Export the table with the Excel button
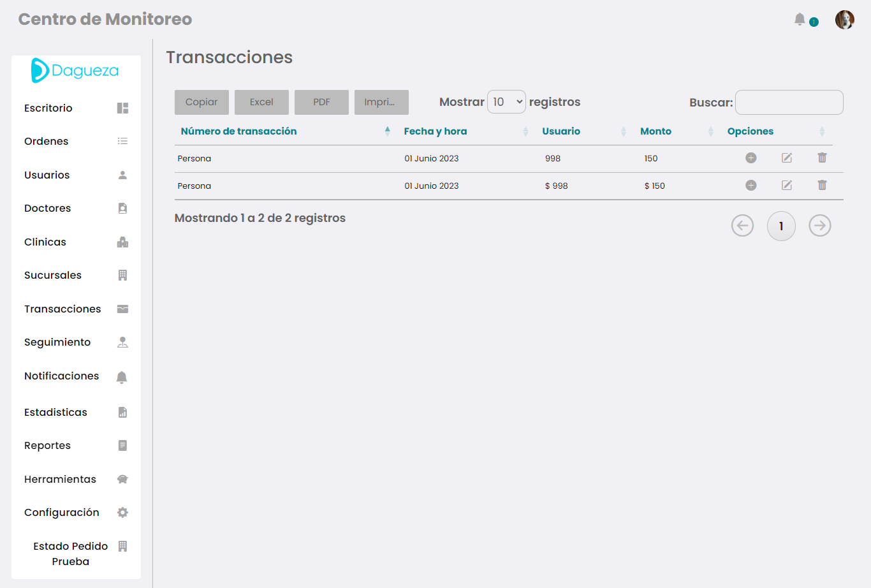This screenshot has width=871, height=588. tap(261, 102)
